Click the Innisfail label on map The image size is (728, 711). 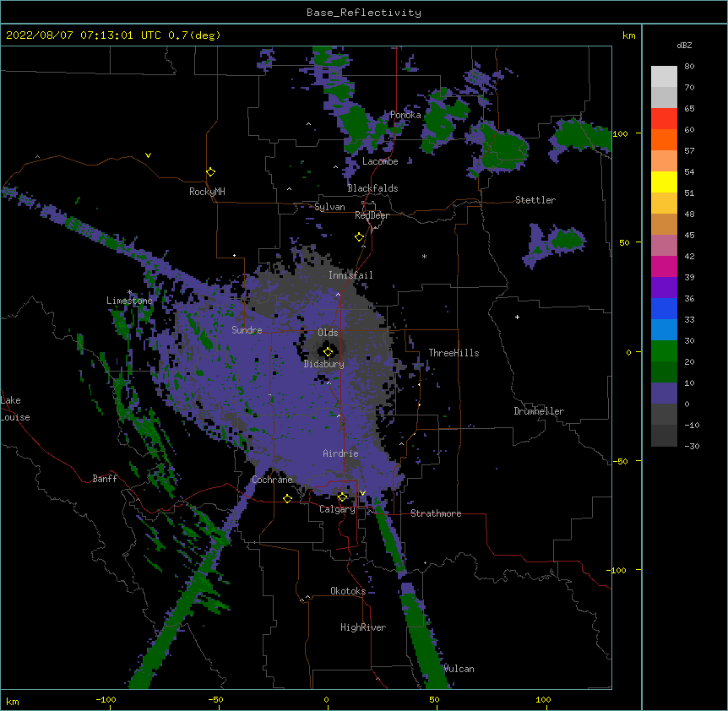[350, 275]
